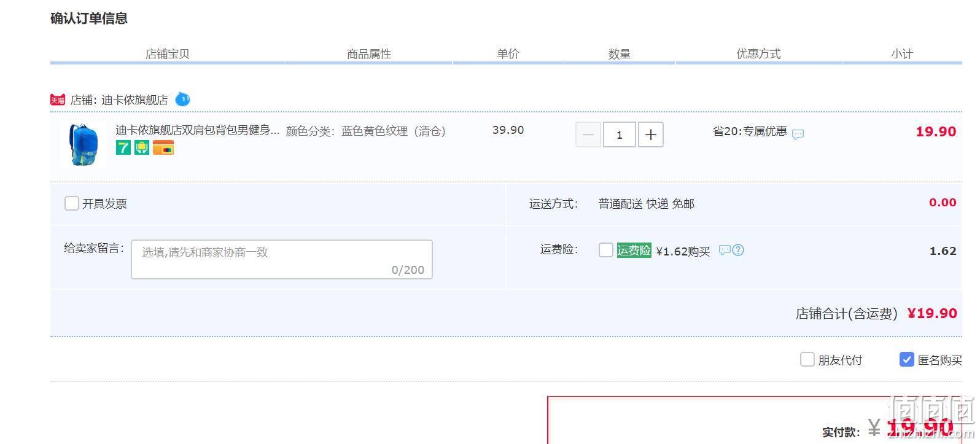980x444 pixels.
Task: Click the insurance price 1.62 in subtotal column
Action: [943, 251]
